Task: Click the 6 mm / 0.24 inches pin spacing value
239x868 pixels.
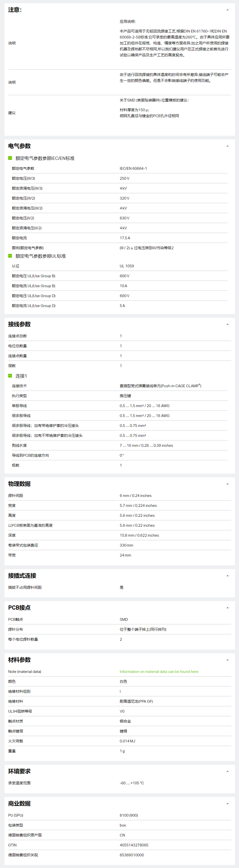Action: pyautogui.click(x=136, y=496)
